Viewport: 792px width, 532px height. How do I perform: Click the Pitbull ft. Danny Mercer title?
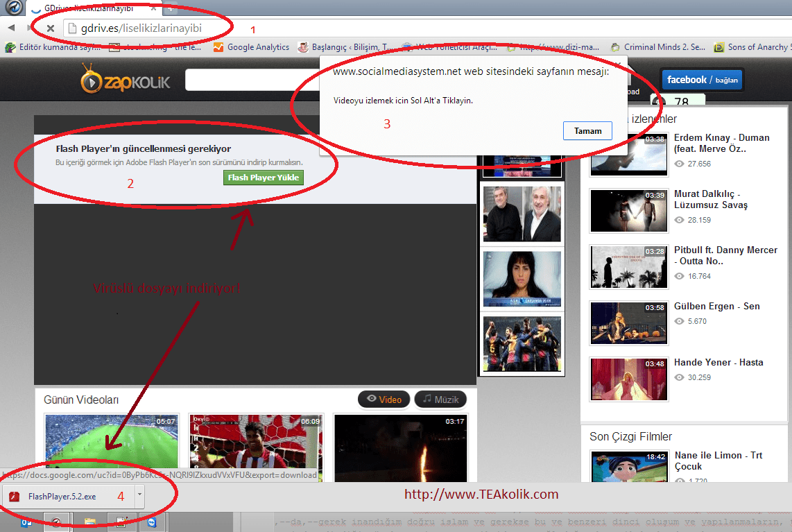pyautogui.click(x=726, y=255)
